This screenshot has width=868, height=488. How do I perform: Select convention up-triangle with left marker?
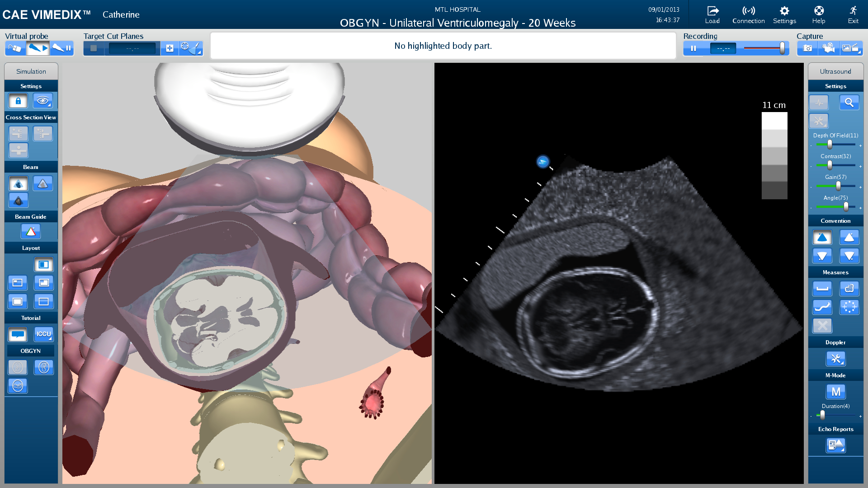point(822,237)
